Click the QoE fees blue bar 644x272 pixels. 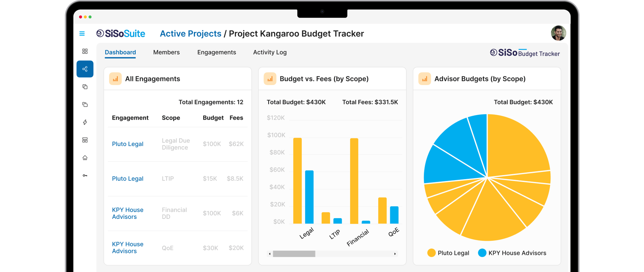point(394,215)
